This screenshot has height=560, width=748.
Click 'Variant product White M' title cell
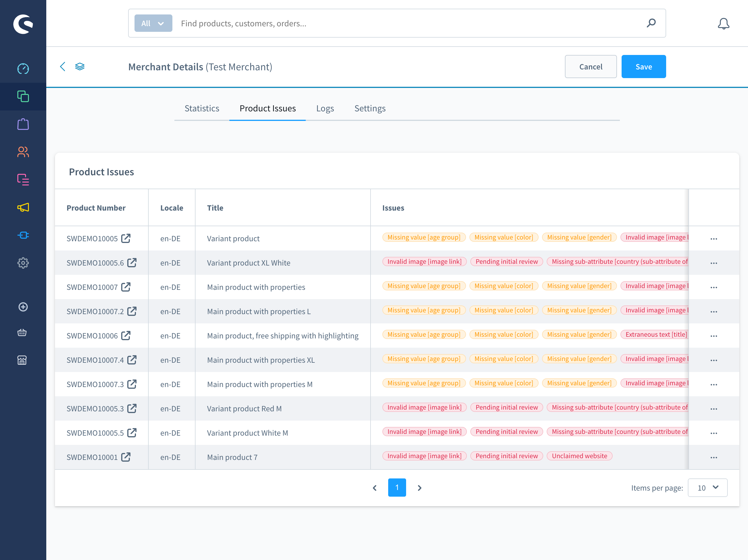[247, 433]
